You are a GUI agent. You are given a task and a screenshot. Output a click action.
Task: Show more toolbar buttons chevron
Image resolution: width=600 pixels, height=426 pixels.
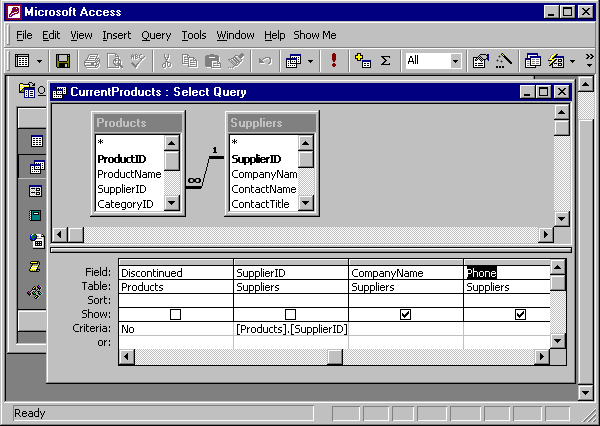click(589, 61)
